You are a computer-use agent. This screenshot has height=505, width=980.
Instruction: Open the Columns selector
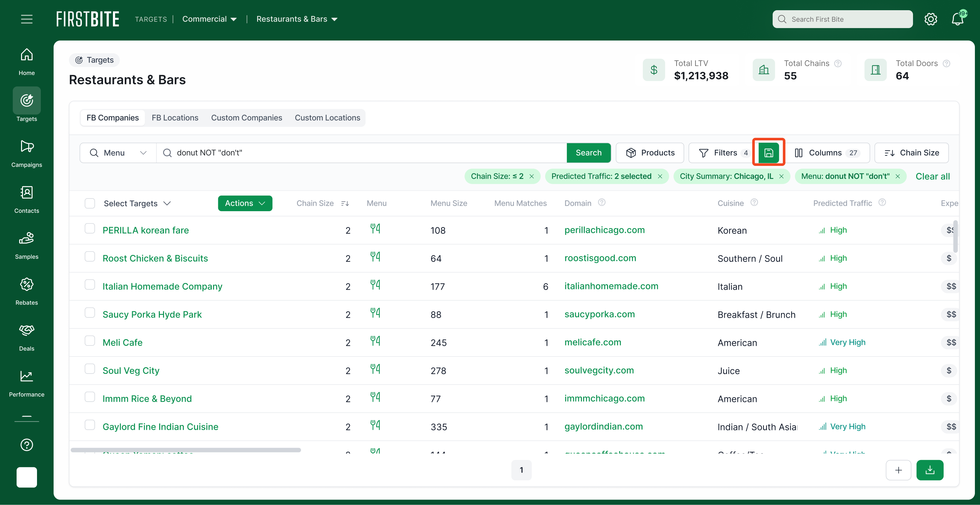pos(827,152)
